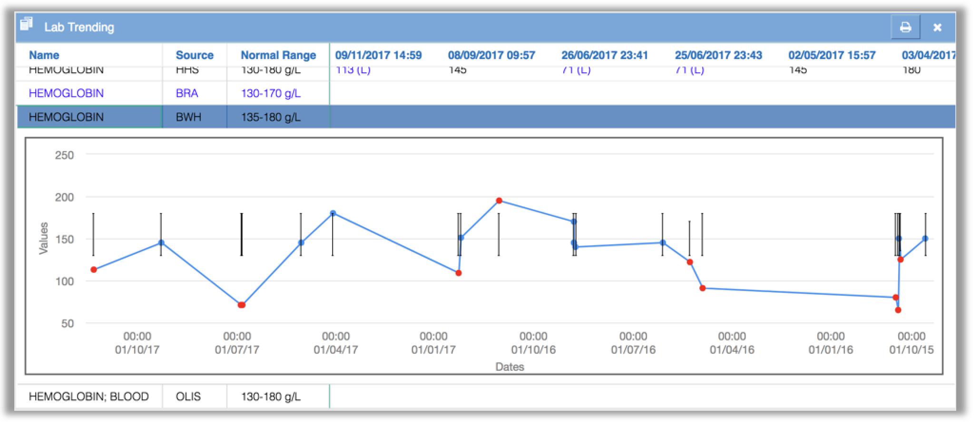Open the 08/09/2017 09:57 date column
The width and height of the screenshot is (980, 426).
tap(491, 55)
